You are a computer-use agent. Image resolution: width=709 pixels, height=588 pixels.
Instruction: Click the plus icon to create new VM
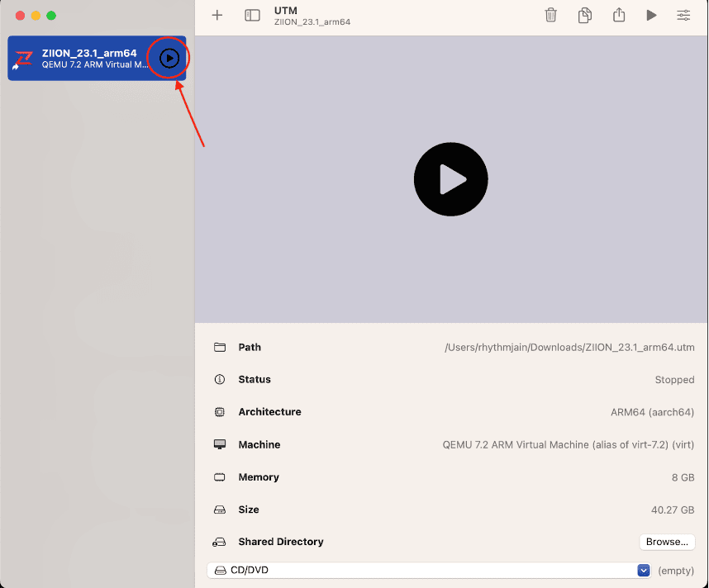click(217, 16)
